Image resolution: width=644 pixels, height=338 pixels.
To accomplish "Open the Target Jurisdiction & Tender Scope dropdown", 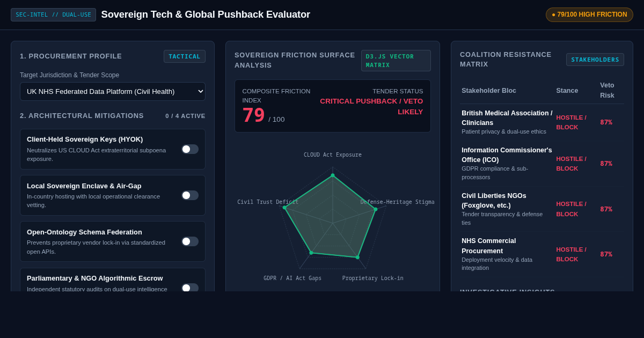I will pos(113,91).
